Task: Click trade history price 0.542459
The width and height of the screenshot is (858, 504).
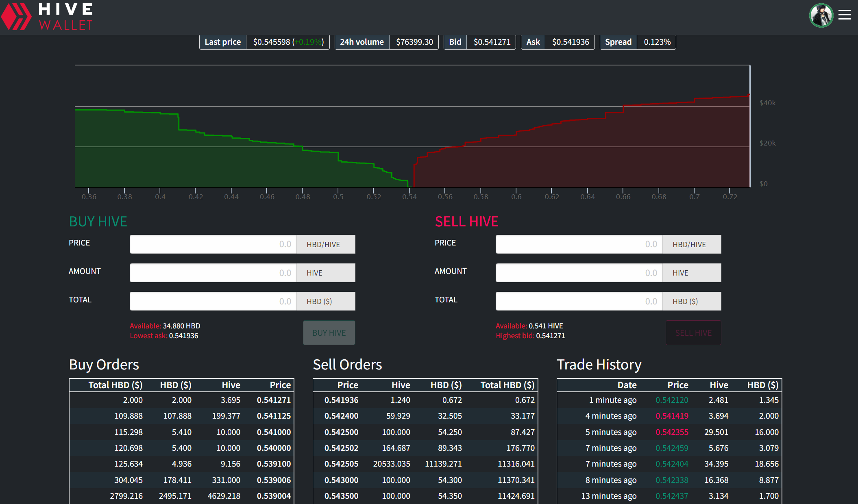Action: coord(672,448)
